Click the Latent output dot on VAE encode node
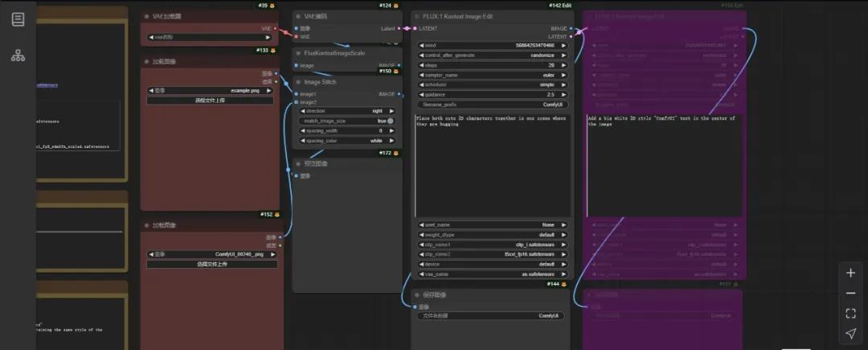 [x=399, y=28]
